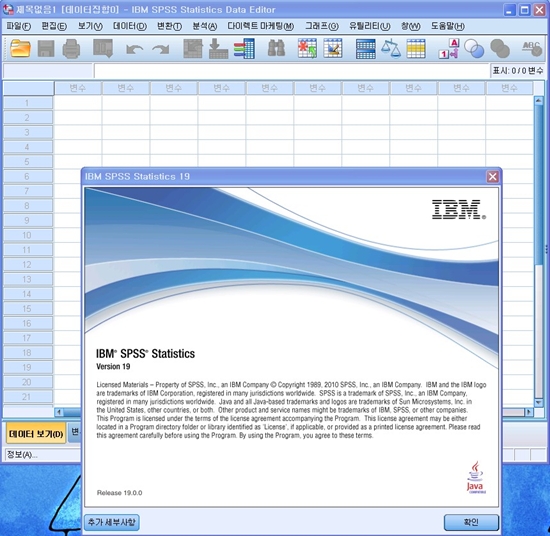Screen dimensions: 550x536
Task: Click the Data Editor vertical scrollbar thumb
Action: 538,184
